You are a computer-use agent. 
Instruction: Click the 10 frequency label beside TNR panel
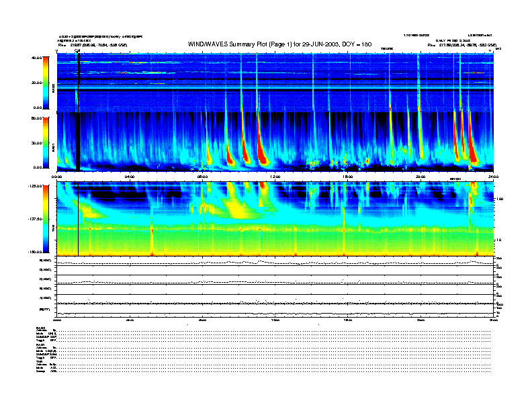tap(498, 240)
